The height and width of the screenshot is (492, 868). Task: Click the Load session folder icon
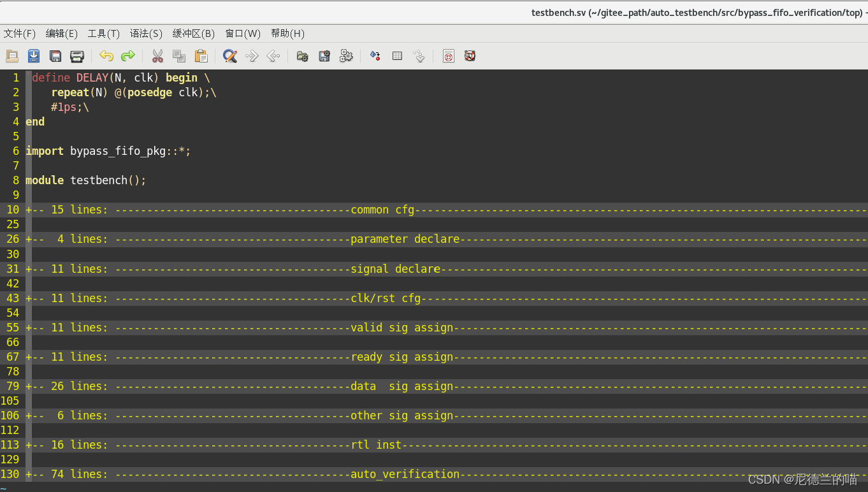point(303,56)
